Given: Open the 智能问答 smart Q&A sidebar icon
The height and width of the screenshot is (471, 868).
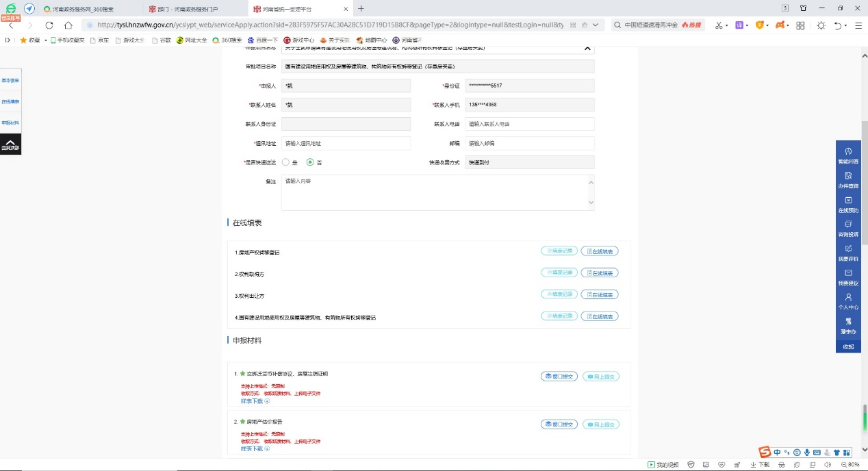Looking at the screenshot, I should [x=848, y=155].
